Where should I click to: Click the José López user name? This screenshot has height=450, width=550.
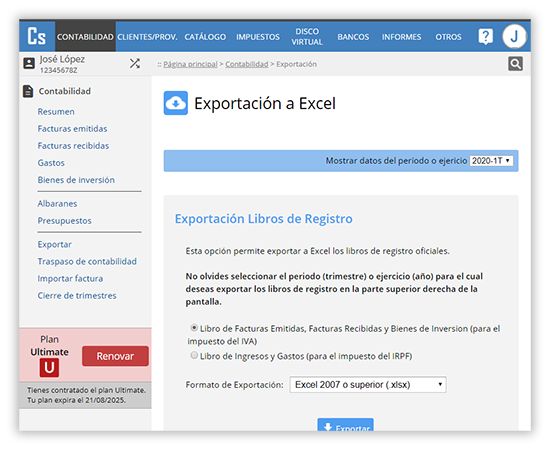[x=62, y=59]
